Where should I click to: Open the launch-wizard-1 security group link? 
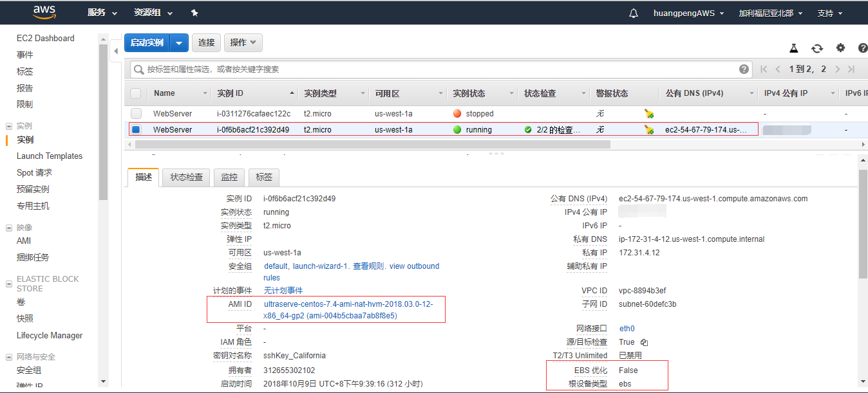[321, 266]
